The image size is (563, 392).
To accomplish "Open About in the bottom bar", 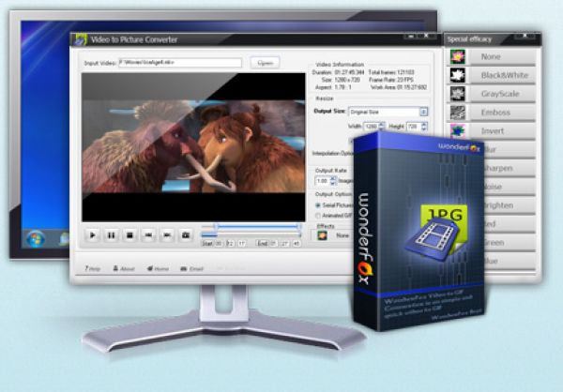I will click(x=124, y=268).
